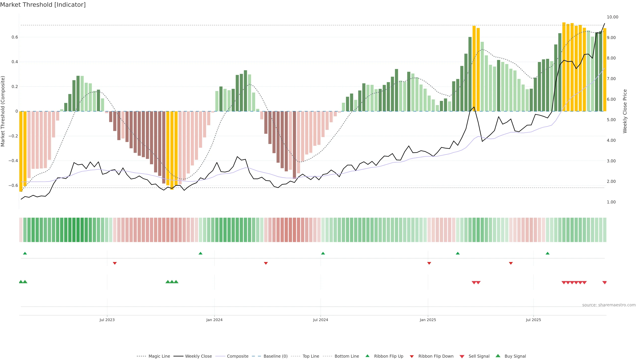Click the Jul 2025 x-axis label
644x362 pixels.
(x=533, y=320)
